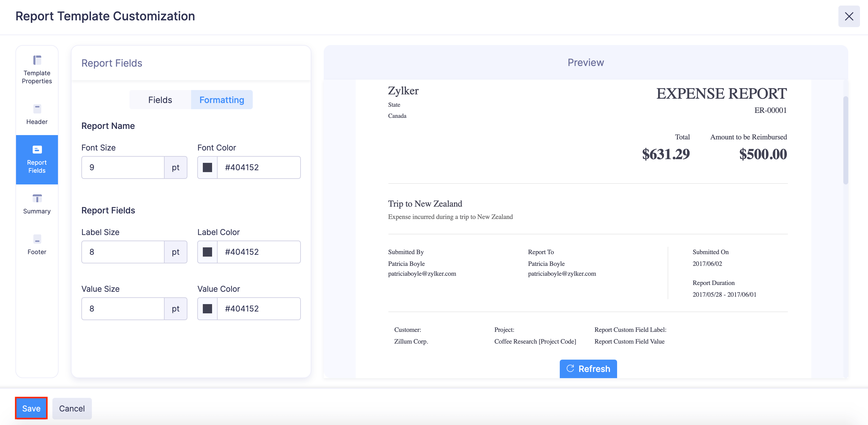The image size is (868, 425).
Task: Open the Label Color picker swatch
Action: [x=207, y=252]
